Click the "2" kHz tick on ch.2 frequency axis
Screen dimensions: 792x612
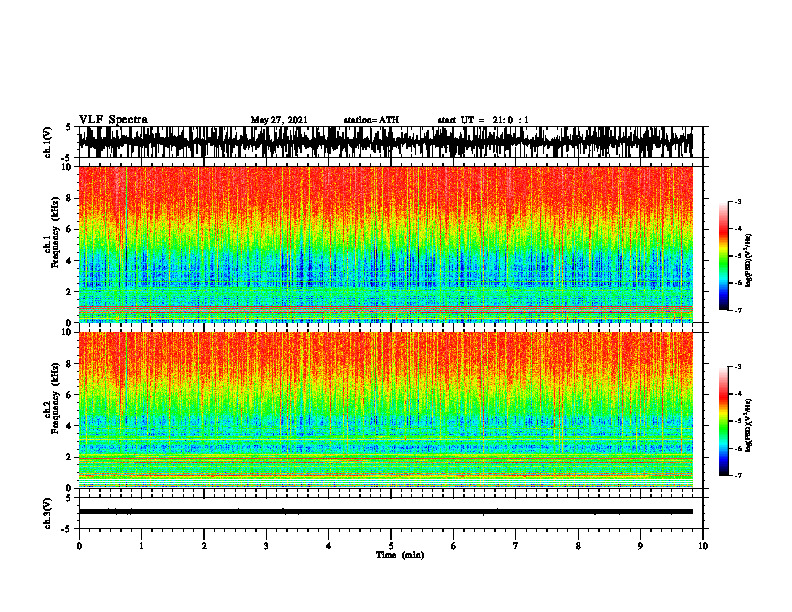[x=70, y=457]
